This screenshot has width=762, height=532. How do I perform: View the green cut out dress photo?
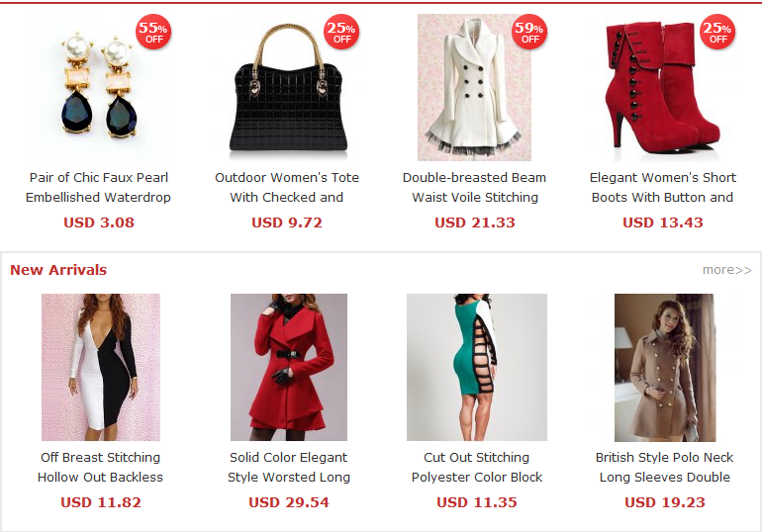pyautogui.click(x=477, y=368)
